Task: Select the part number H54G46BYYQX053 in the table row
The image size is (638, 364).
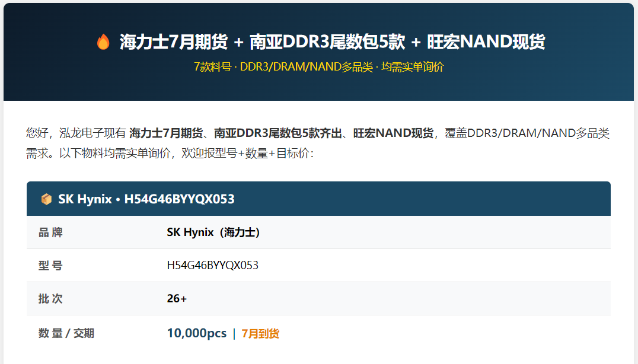Action: pos(212,266)
